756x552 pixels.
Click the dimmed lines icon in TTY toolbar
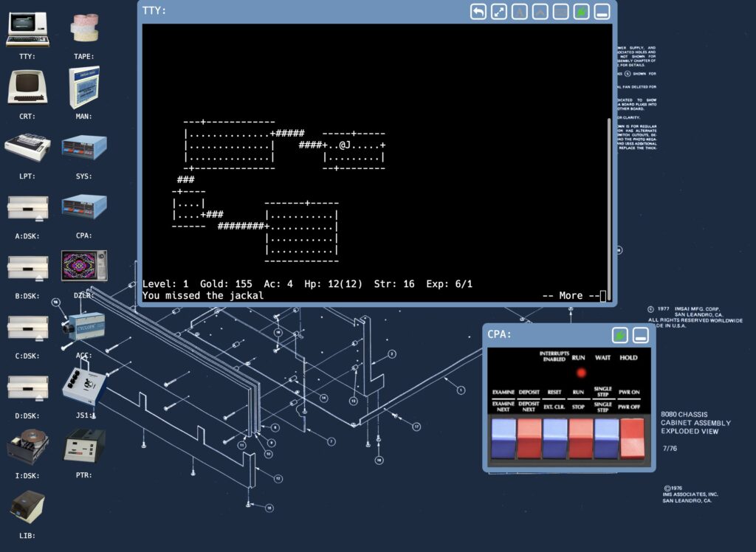pos(561,12)
